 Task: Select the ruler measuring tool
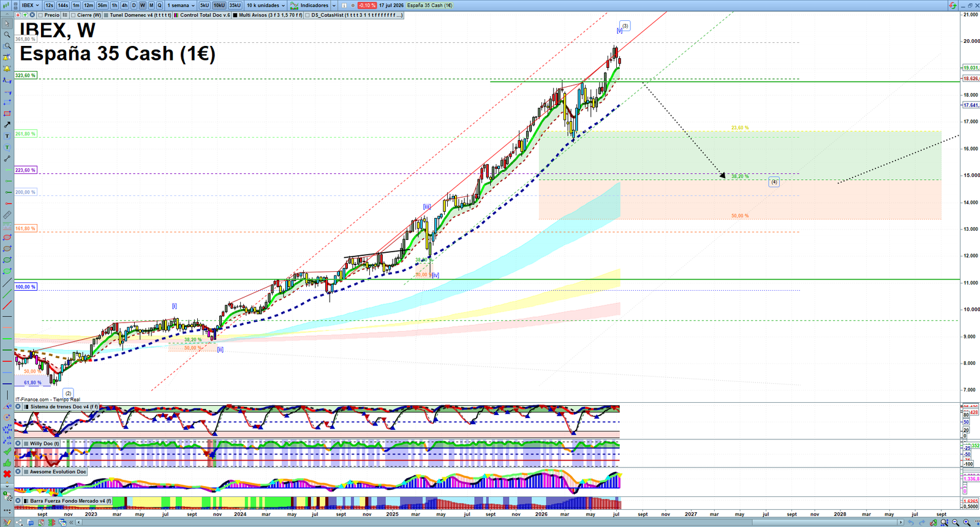click(7, 215)
